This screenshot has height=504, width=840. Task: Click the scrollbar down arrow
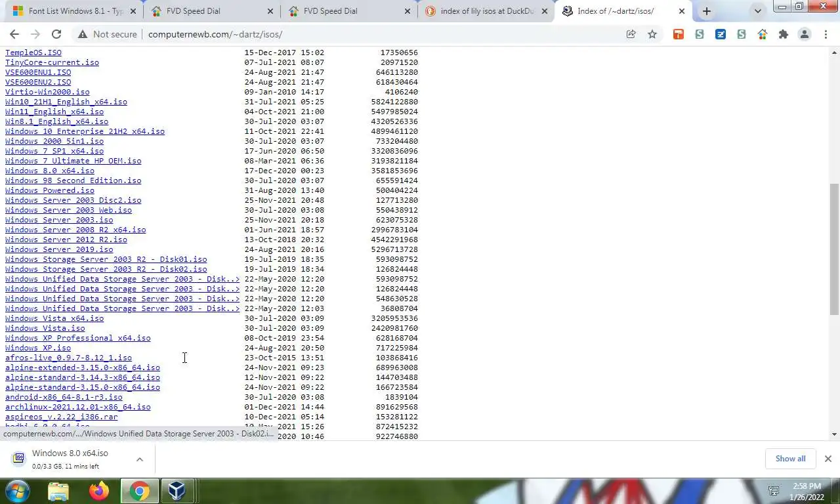(x=834, y=434)
